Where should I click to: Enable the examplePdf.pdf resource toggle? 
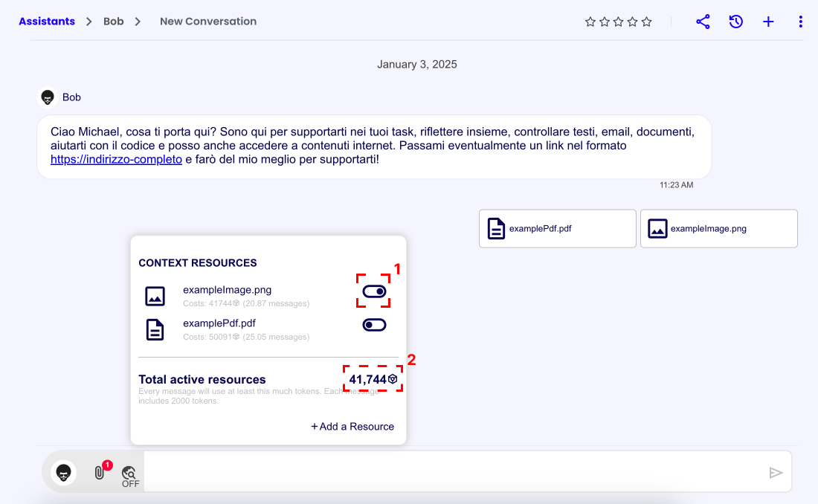[374, 325]
